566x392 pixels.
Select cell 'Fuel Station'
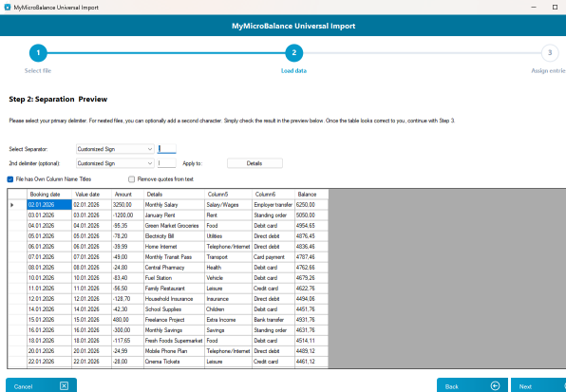pos(174,278)
